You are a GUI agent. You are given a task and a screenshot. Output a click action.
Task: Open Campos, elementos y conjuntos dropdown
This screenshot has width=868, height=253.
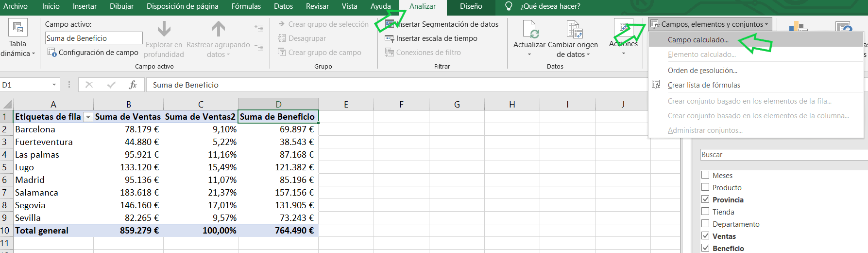710,24
